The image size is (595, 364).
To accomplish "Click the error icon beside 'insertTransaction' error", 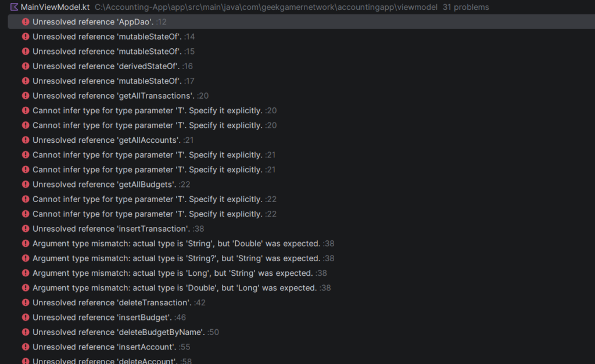I will [x=26, y=229].
